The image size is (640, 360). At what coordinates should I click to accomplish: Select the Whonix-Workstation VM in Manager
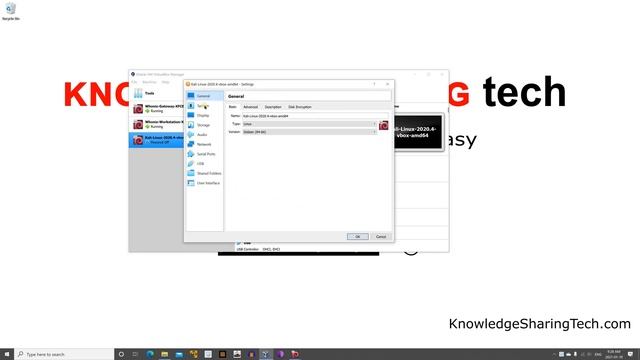pos(157,124)
